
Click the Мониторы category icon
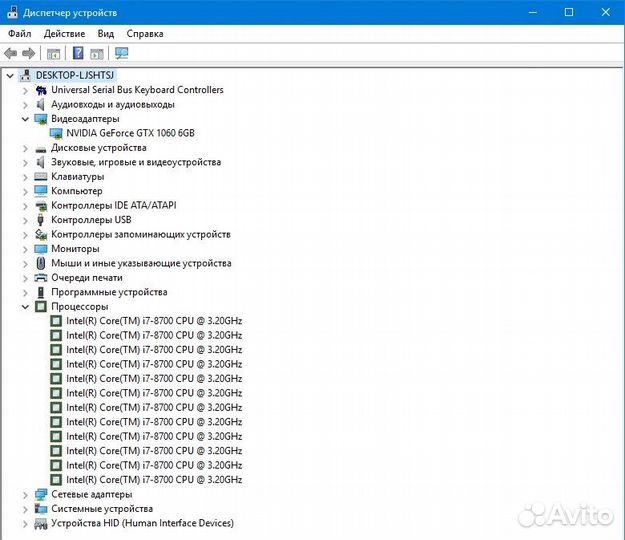pyautogui.click(x=41, y=249)
